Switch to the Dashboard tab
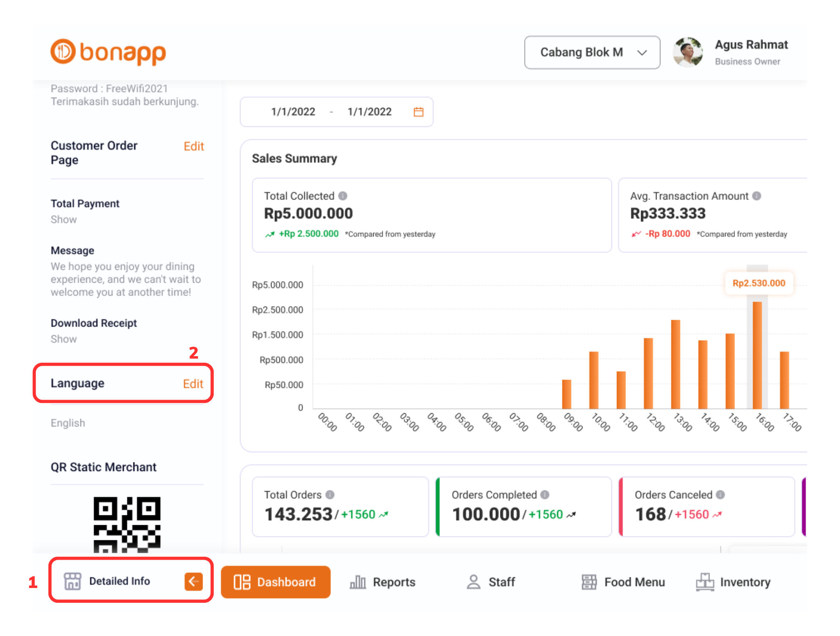This screenshot has height=636, width=840. point(276,582)
